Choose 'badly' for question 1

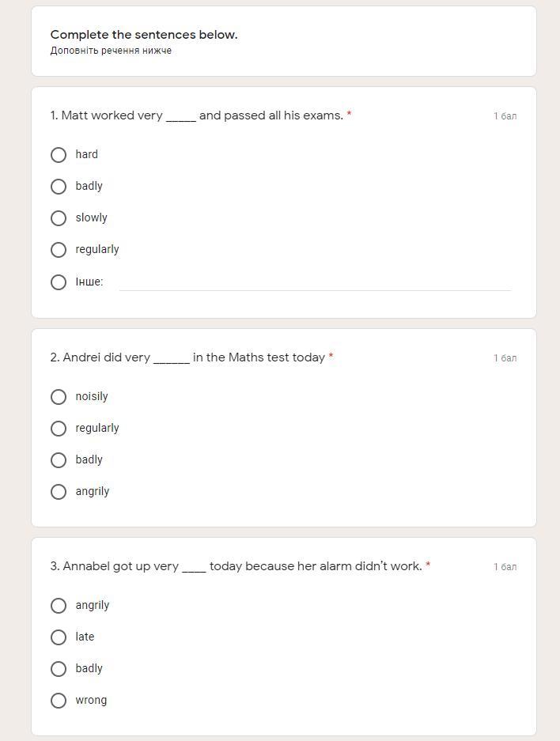pyautogui.click(x=59, y=187)
